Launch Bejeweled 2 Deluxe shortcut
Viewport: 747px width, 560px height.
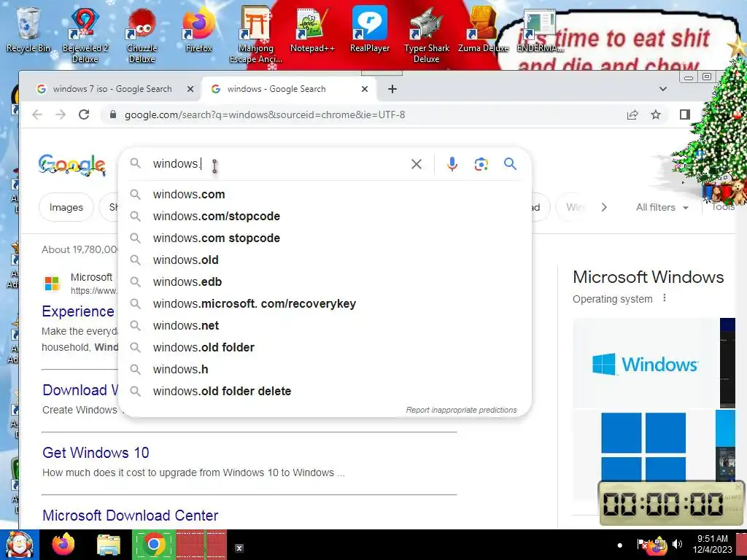click(x=85, y=36)
